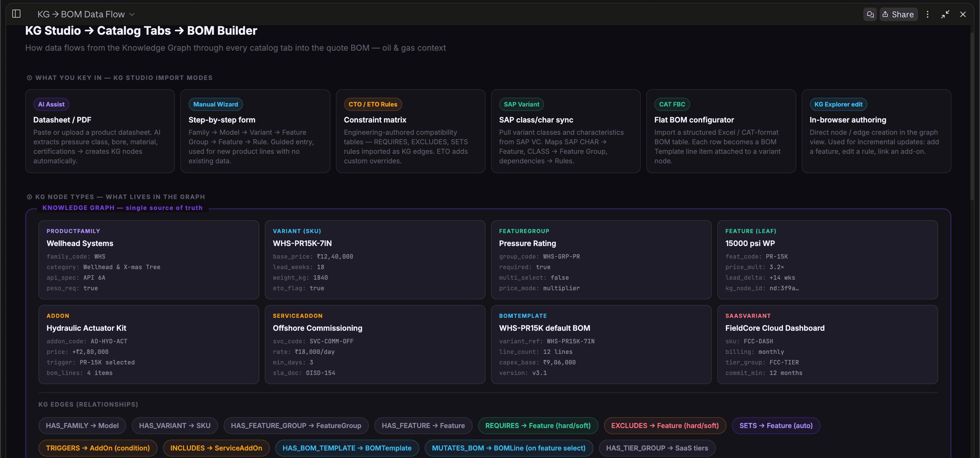Close the artifact panel
980x458 pixels.
coord(963,14)
